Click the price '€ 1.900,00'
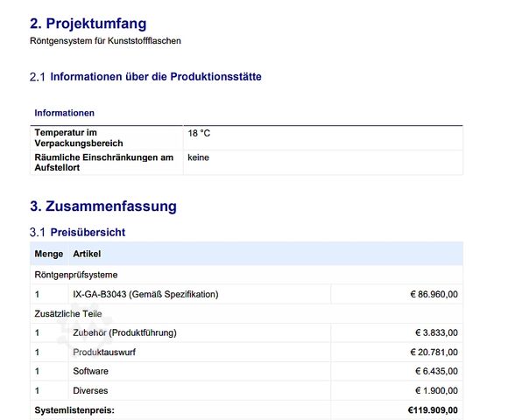 (437, 391)
